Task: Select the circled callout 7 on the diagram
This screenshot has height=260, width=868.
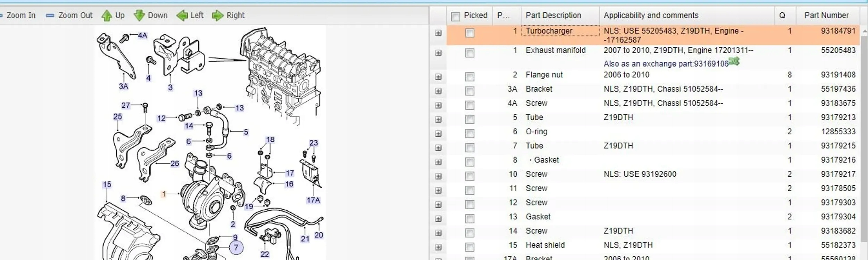Action: coord(236,248)
